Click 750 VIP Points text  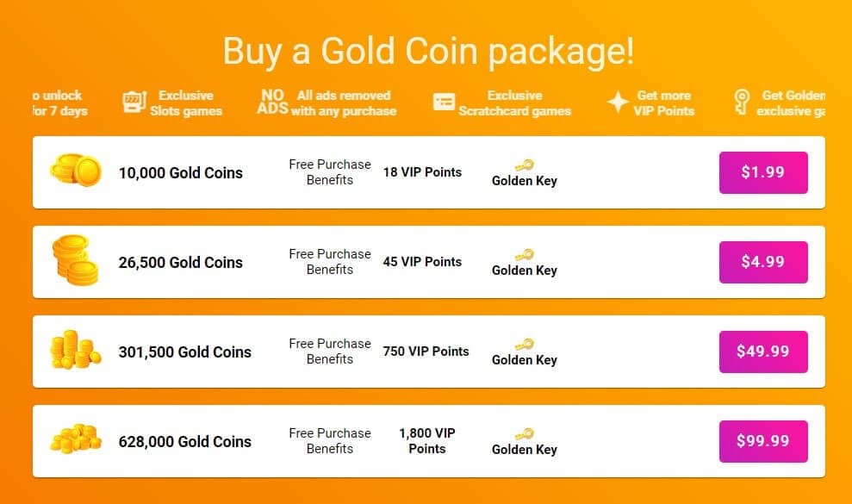(426, 352)
